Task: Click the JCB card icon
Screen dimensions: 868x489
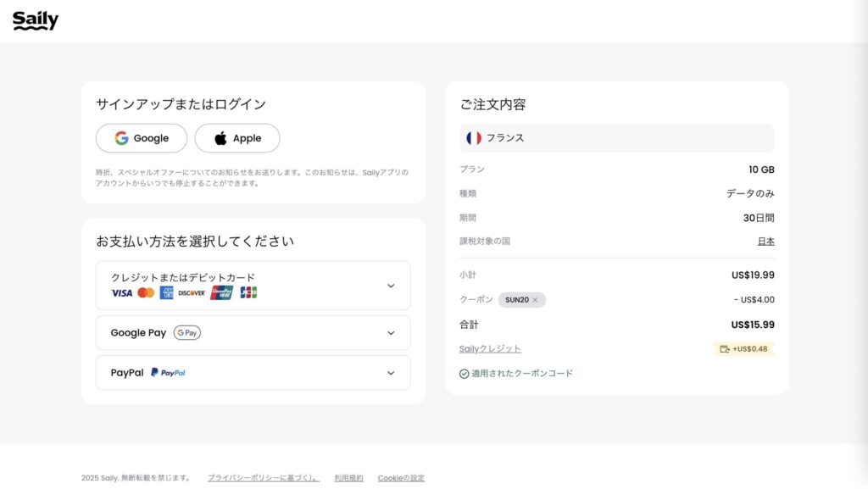Action: point(248,293)
